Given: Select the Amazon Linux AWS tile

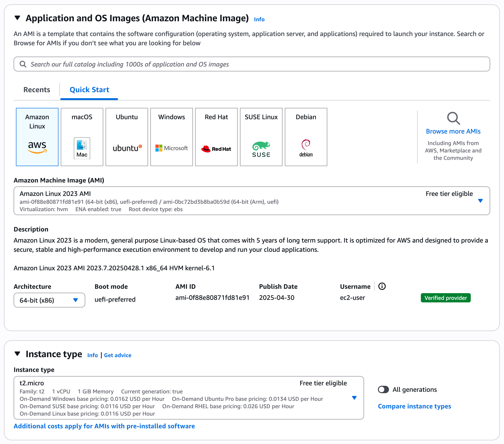Looking at the screenshot, I should 37,137.
